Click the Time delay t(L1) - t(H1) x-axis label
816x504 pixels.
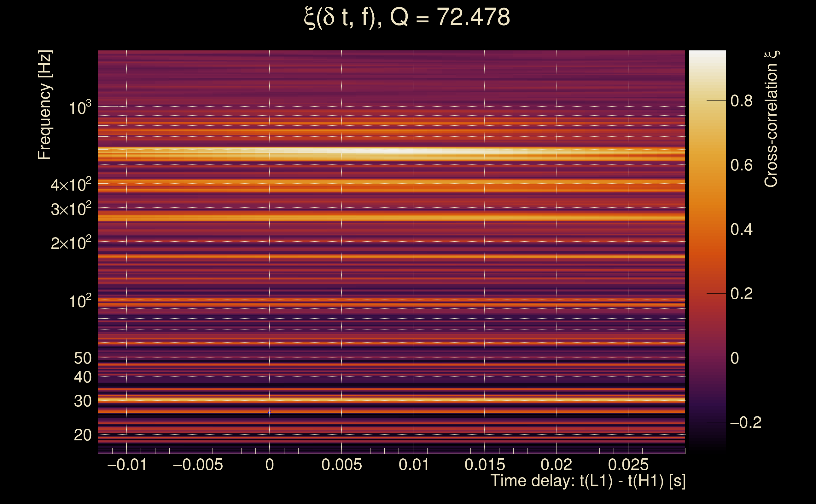click(x=588, y=481)
